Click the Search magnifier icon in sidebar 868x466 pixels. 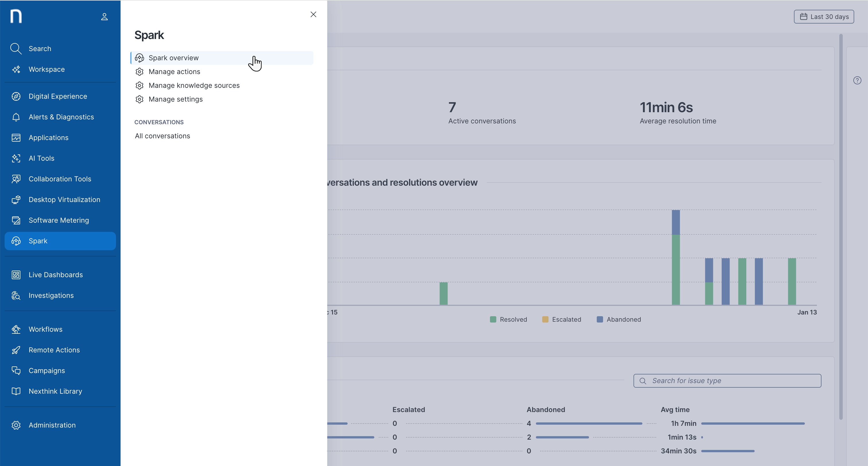tap(15, 48)
